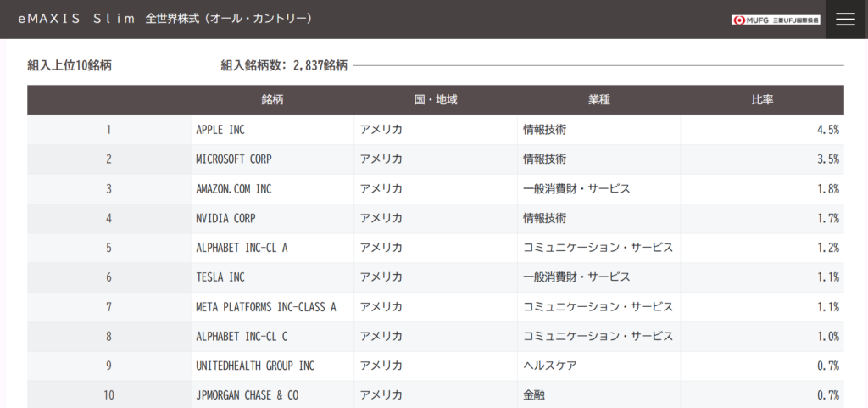
Task: Select the JPMORGAN CHASE & CO cell
Action: 272,395
